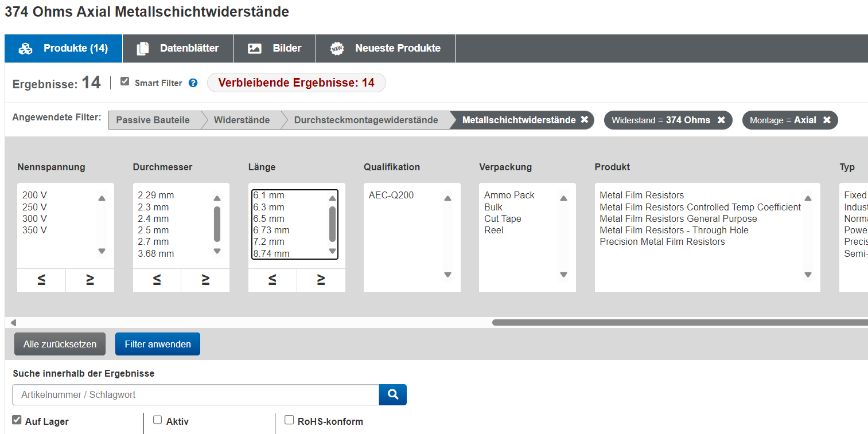Remove the Metallschichtwiderstände filter via its X
Screen dimensions: 868x434
click(585, 120)
